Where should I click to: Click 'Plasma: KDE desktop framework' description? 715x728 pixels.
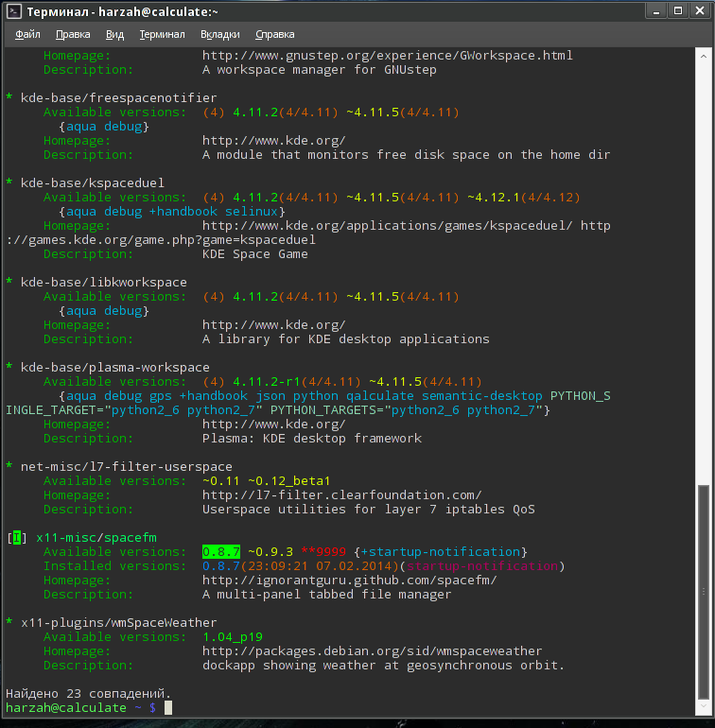click(312, 439)
